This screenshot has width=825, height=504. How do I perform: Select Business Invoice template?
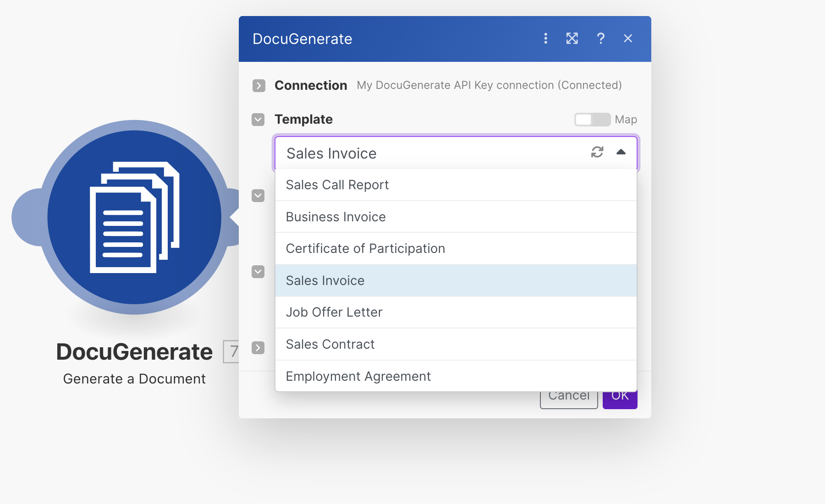click(456, 217)
